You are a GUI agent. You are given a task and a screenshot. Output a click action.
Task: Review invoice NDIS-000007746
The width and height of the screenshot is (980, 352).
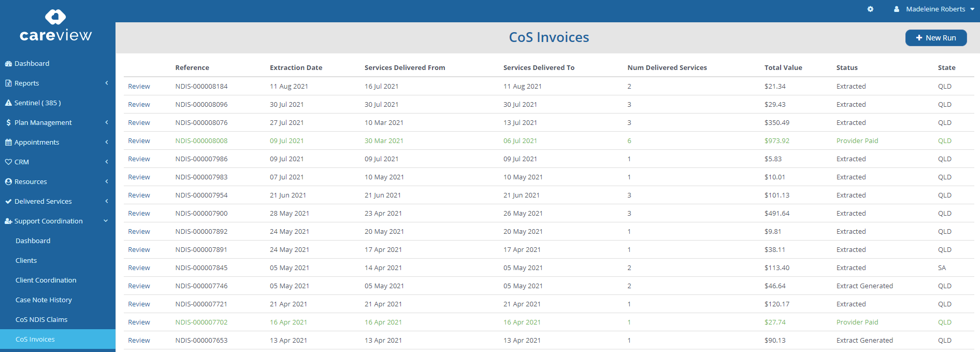pyautogui.click(x=139, y=286)
